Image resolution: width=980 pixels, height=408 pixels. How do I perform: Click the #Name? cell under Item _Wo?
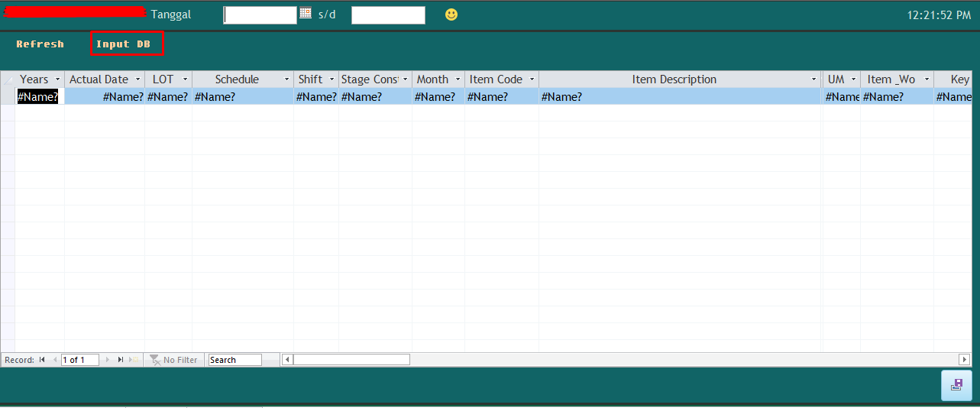(x=897, y=96)
